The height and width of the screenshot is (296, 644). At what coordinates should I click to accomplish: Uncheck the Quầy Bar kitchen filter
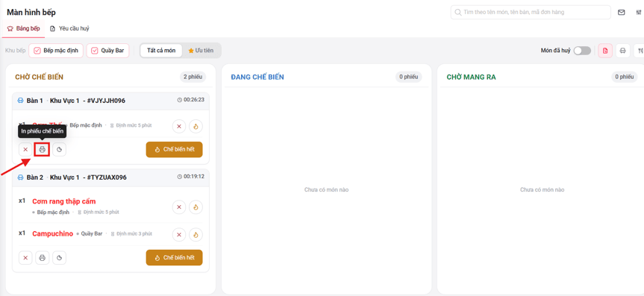pos(108,51)
